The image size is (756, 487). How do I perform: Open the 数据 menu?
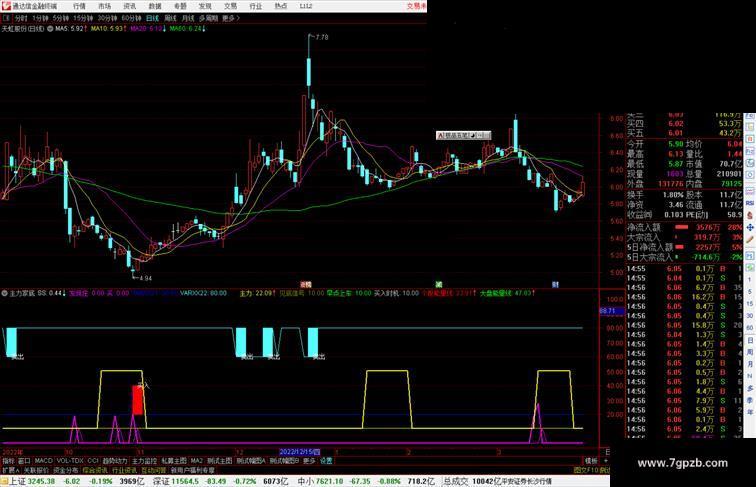[155, 6]
